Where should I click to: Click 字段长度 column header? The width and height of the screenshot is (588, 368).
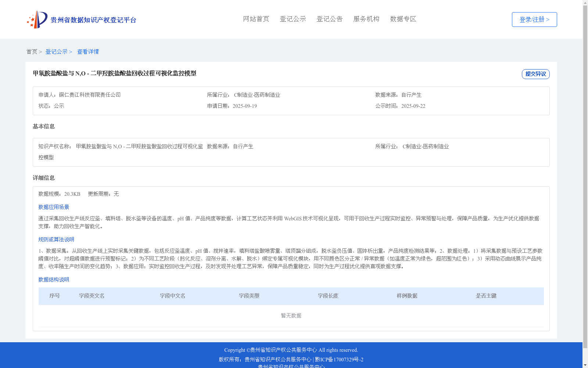(328, 296)
